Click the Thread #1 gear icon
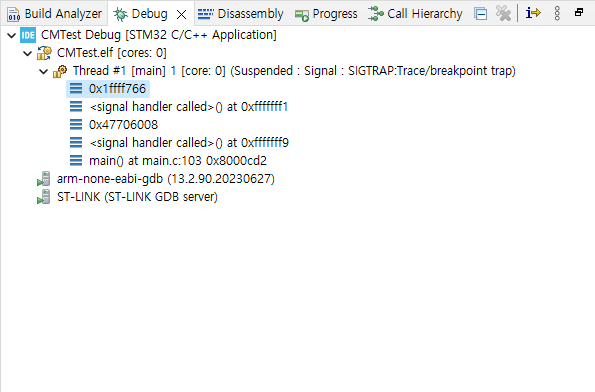The image size is (595, 392). (x=60, y=71)
